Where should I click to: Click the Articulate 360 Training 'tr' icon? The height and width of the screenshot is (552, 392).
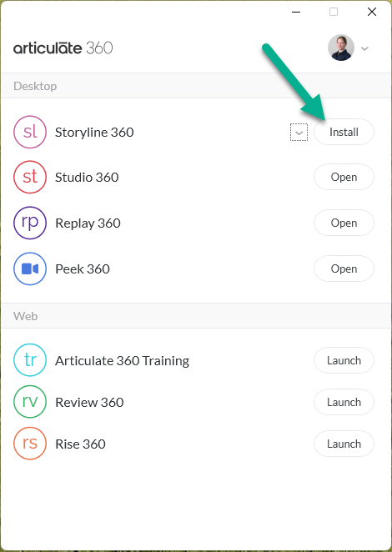[30, 360]
